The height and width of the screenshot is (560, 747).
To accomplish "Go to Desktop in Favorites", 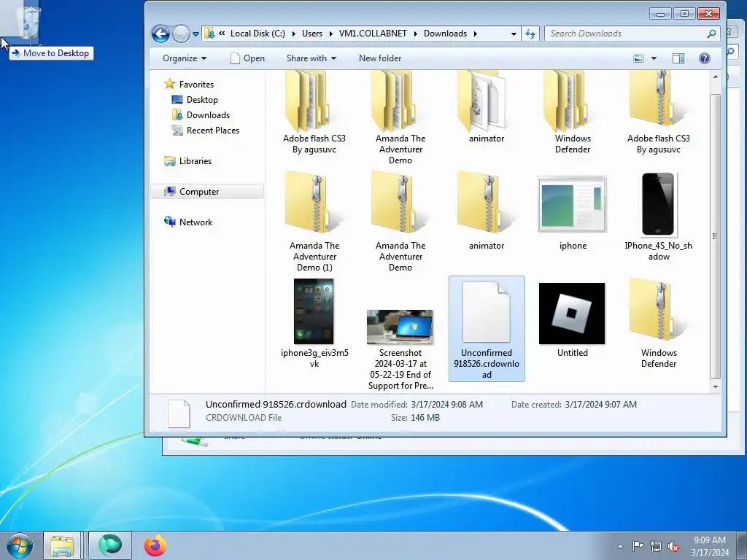I will pyautogui.click(x=194, y=99).
